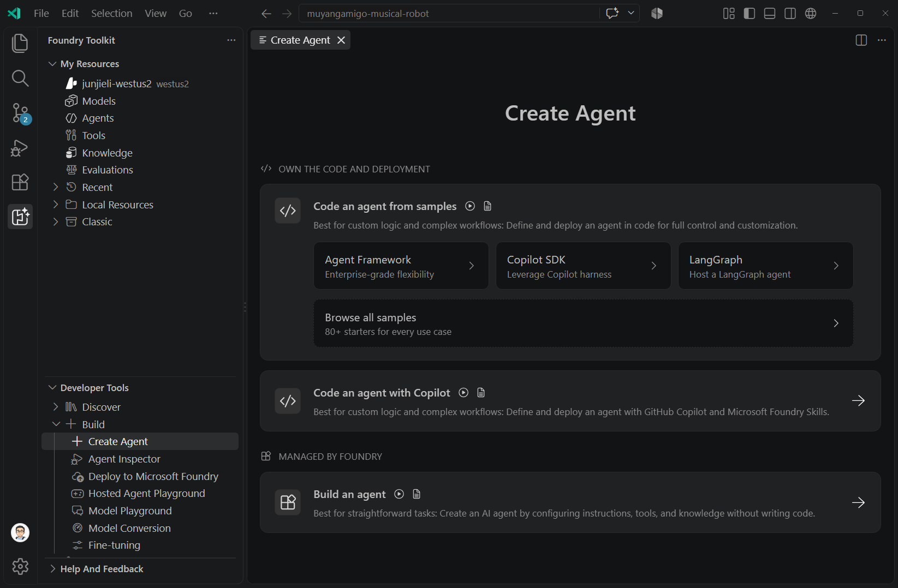Open docs icon for Build an agent
Image resolution: width=898 pixels, height=588 pixels.
click(x=417, y=494)
